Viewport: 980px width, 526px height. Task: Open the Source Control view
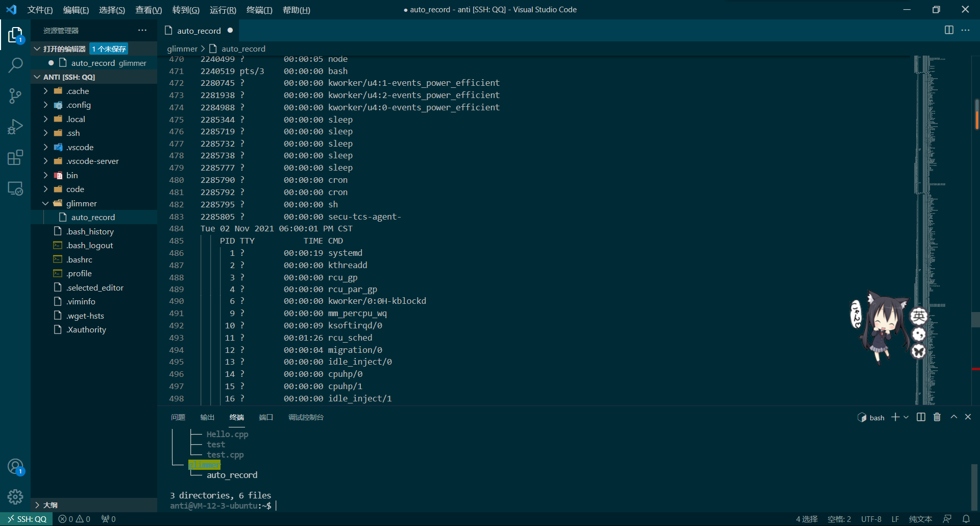point(15,96)
